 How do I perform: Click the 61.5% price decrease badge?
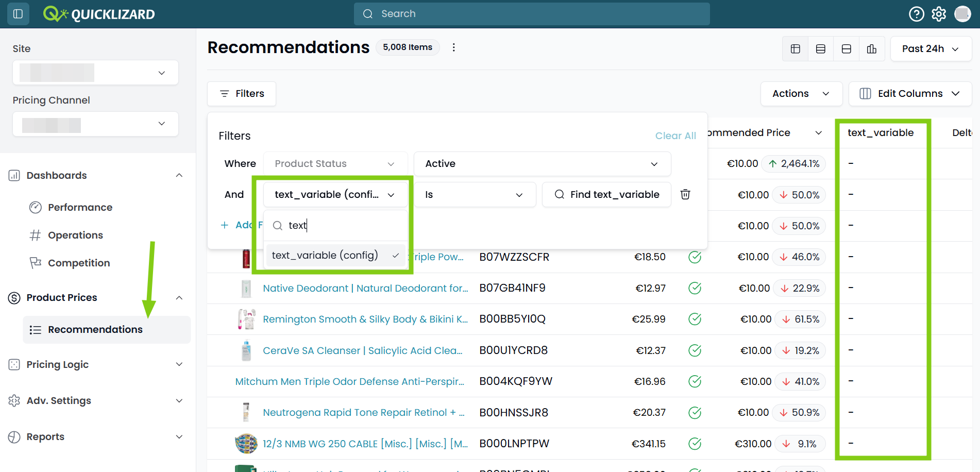(800, 319)
